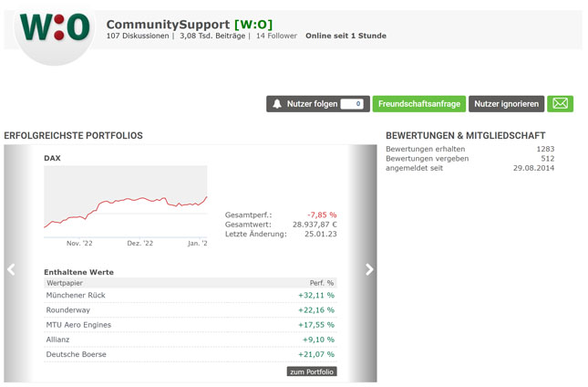The width and height of the screenshot is (588, 387).
Task: Click 107 Diskussionen
Action: coord(138,36)
